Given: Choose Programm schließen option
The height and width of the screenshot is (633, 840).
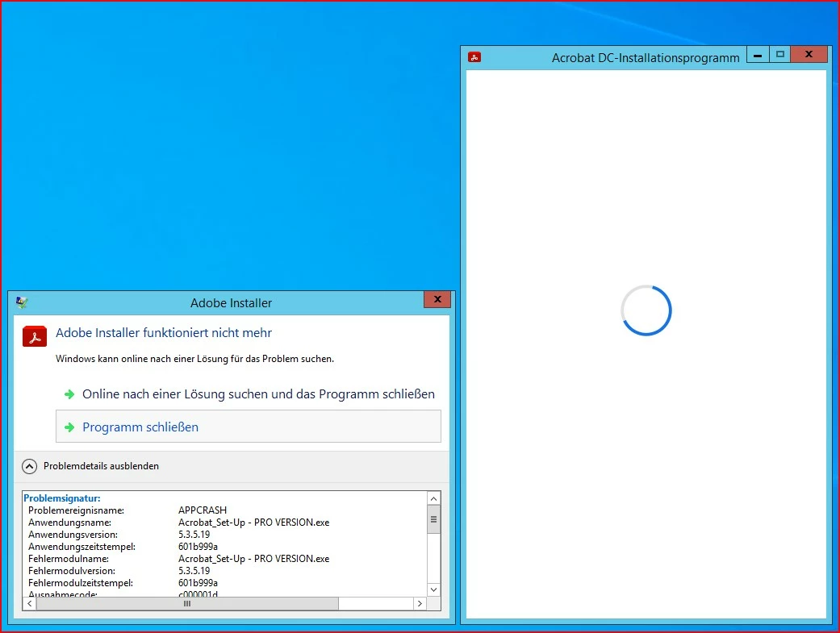Looking at the screenshot, I should click(x=249, y=427).
